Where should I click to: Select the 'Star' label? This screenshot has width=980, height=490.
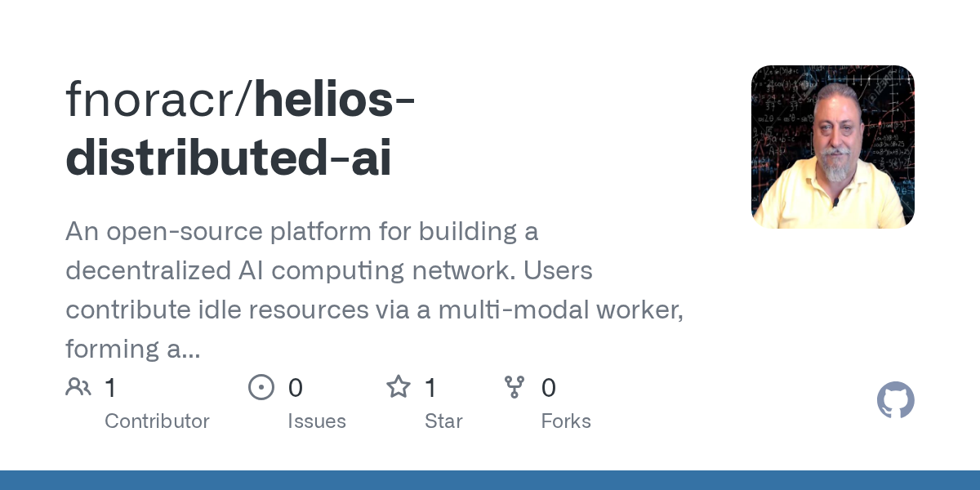[x=443, y=421]
